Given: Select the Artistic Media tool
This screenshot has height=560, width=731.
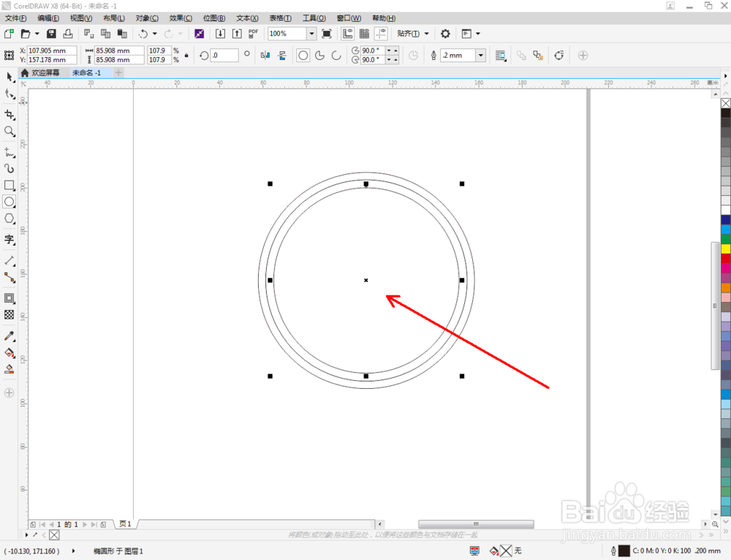Looking at the screenshot, I should 10,168.
